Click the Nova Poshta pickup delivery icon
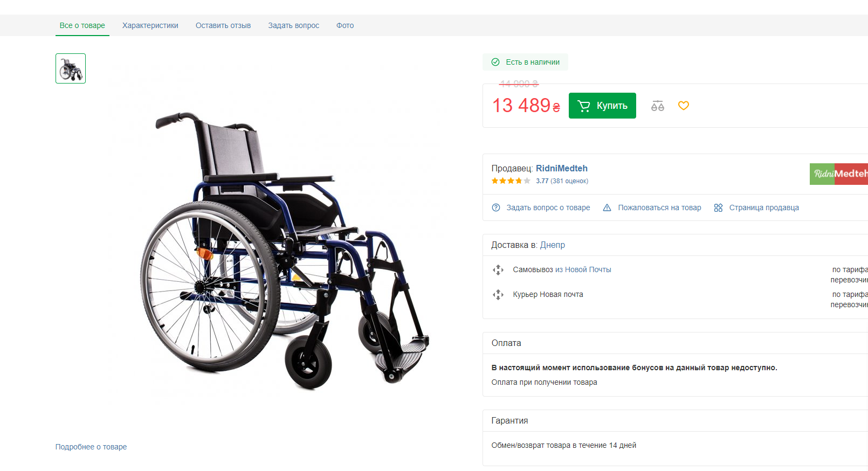The width and height of the screenshot is (868, 471). (498, 270)
